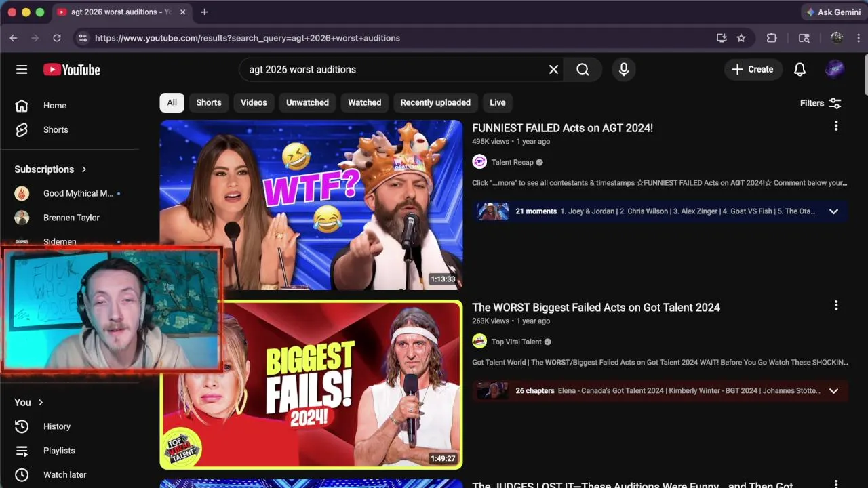Click the Home icon in the sidebar
Screen dimensions: 868x488
point(22,106)
